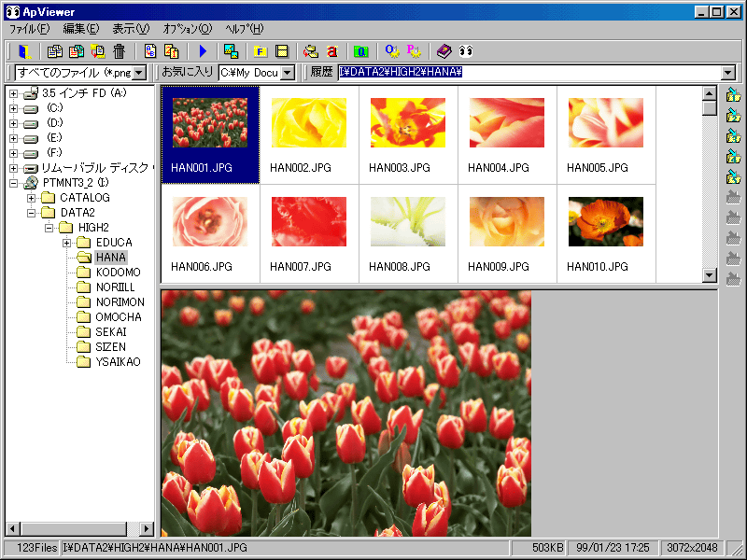Click the yellow F folder toolbar icon

coord(261,51)
